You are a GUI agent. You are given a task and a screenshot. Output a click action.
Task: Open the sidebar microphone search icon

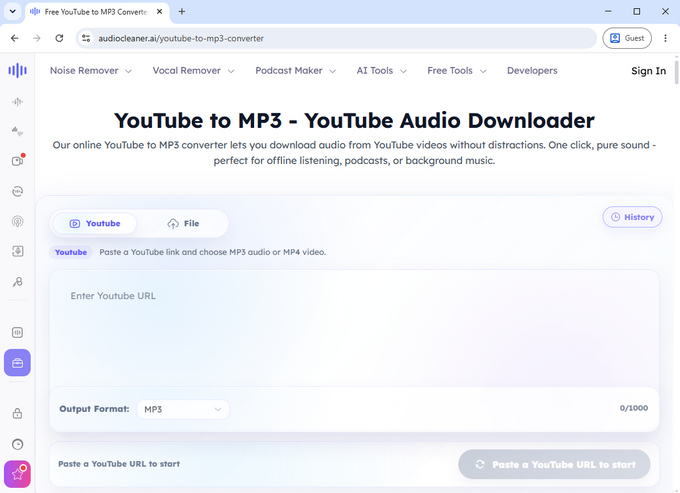pyautogui.click(x=17, y=282)
